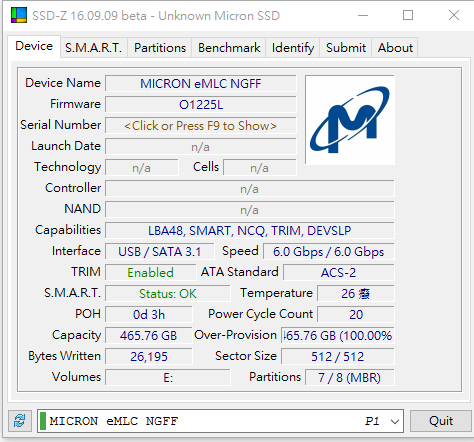This screenshot has width=474, height=442.
Task: Show the About tab
Action: coord(395,48)
